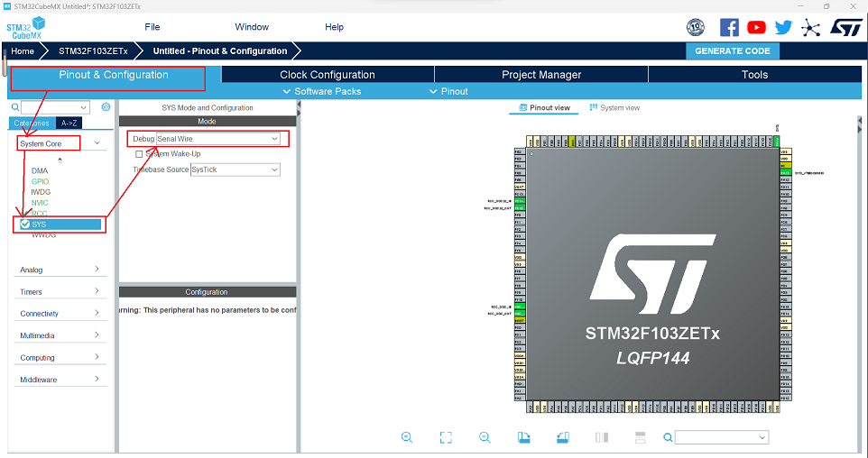Image resolution: width=868 pixels, height=458 pixels.
Task: Click the ST logo icon
Action: [845, 27]
